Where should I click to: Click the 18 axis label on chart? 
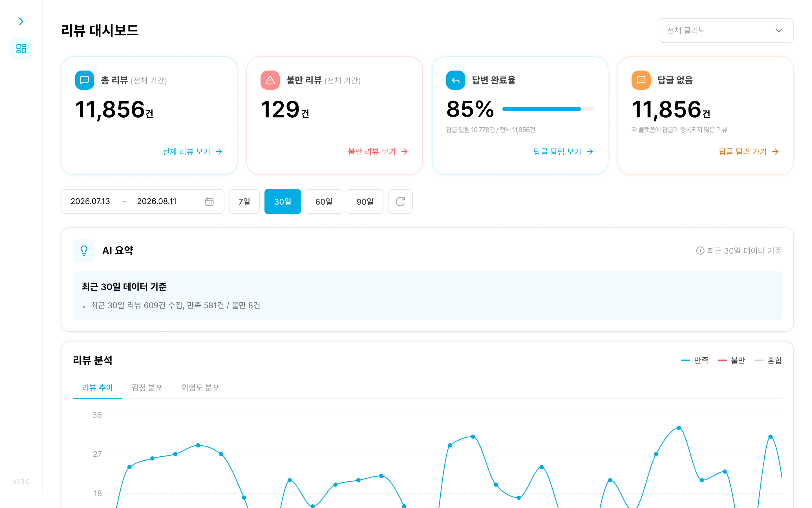(97, 493)
